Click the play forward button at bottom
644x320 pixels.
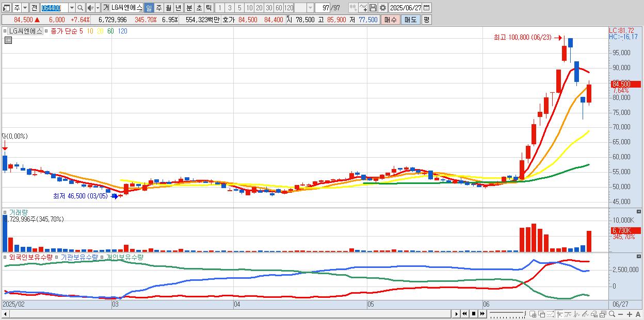[457, 314]
